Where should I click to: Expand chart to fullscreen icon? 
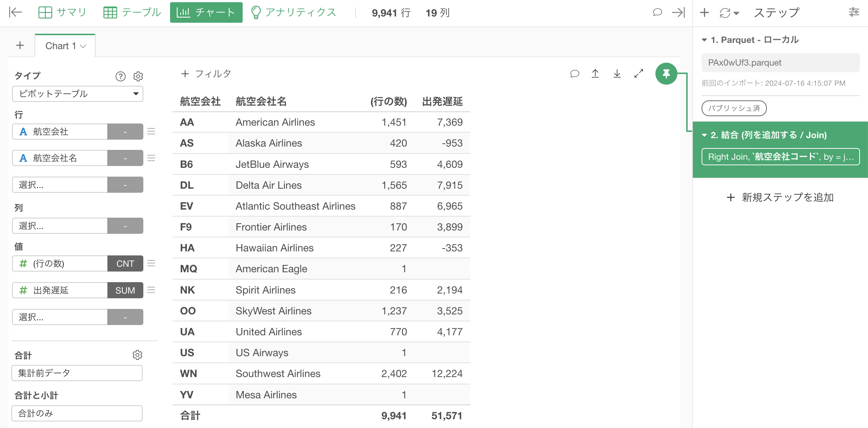tap(639, 74)
